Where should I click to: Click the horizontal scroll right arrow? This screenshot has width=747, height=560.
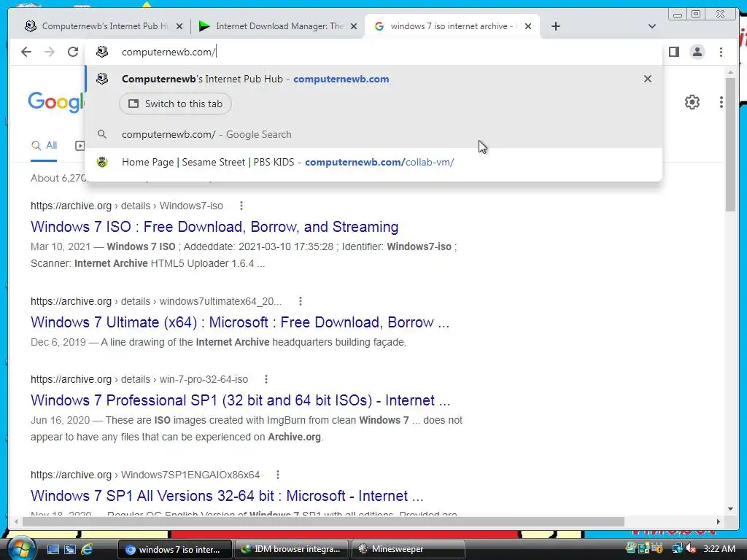pos(719,522)
